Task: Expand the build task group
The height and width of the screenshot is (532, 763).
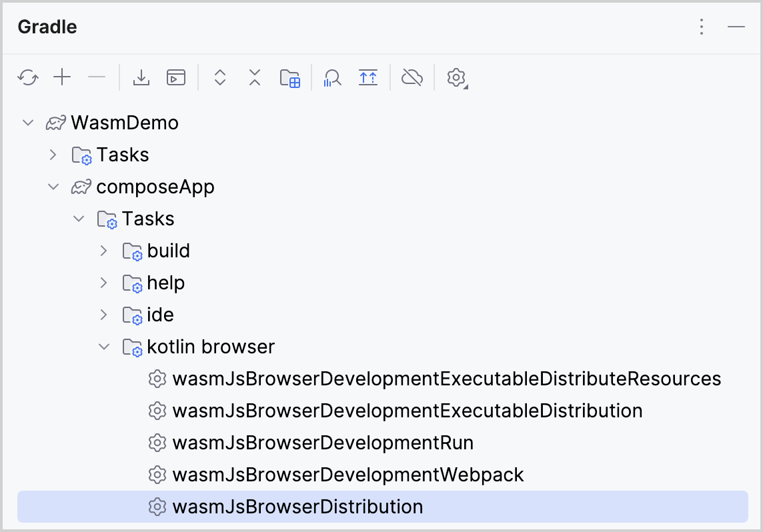Action: (x=103, y=251)
